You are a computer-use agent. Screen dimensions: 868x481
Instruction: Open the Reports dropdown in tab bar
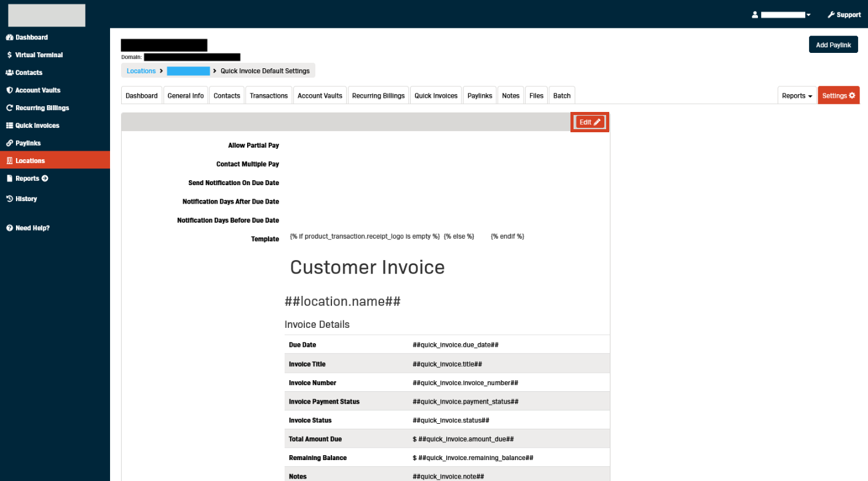click(797, 96)
